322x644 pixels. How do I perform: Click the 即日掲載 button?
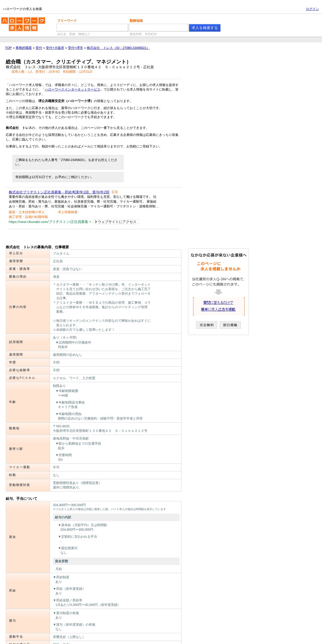(x=230, y=325)
